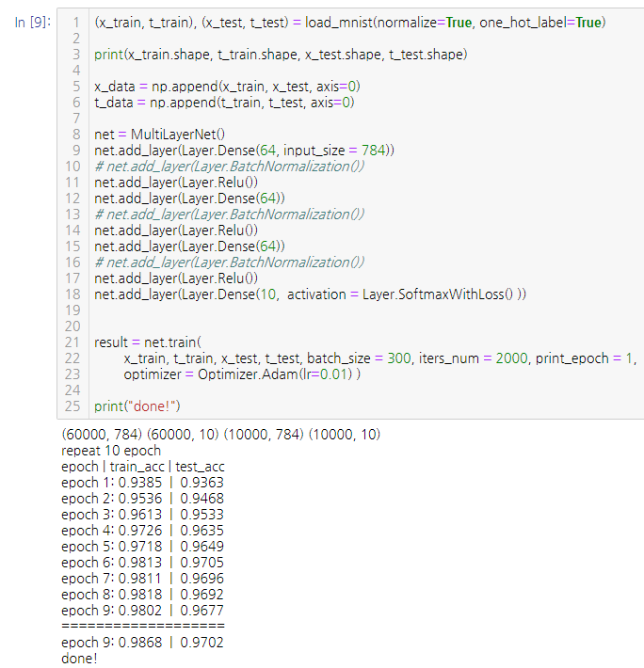Click the print("done!") statement
Image resolution: width=644 pixels, height=668 pixels.
point(137,406)
